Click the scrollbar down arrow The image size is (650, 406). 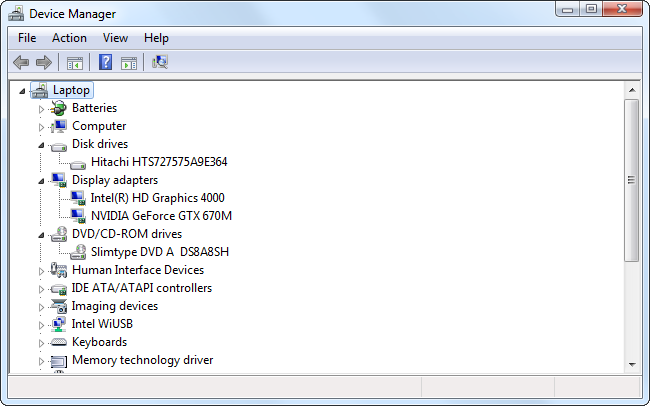click(632, 365)
